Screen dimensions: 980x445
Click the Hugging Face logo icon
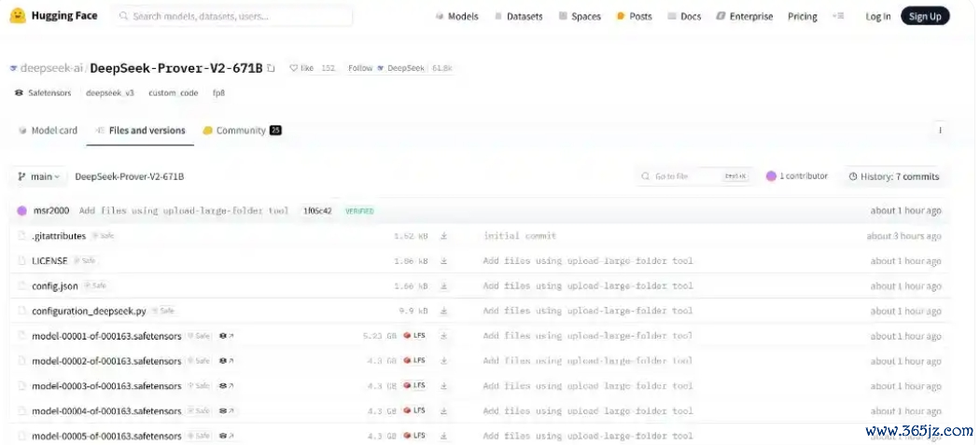pos(18,16)
